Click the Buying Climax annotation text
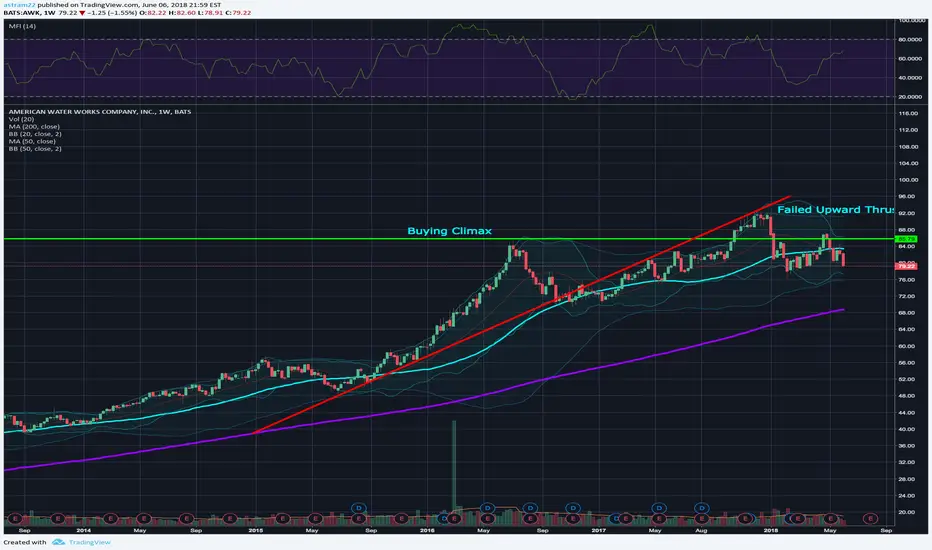This screenshot has height=550, width=932. click(449, 231)
